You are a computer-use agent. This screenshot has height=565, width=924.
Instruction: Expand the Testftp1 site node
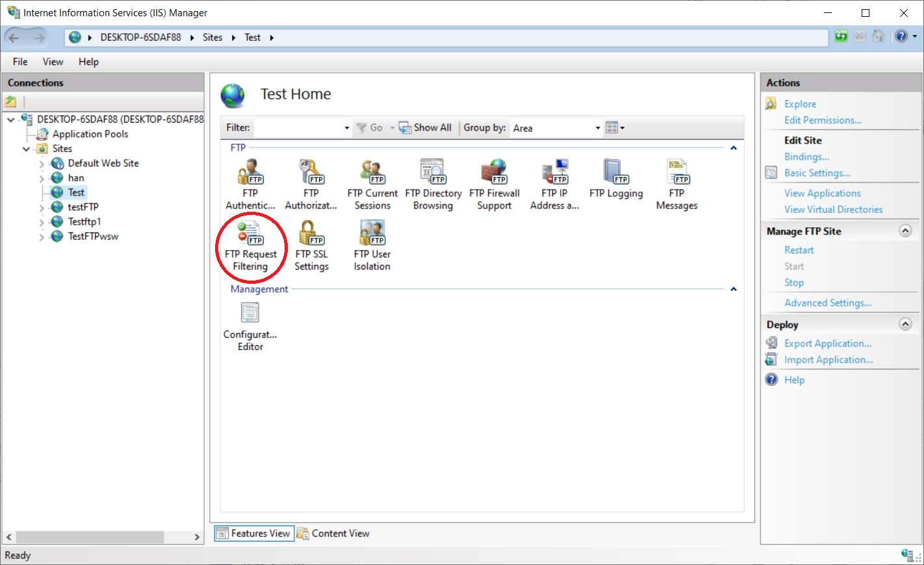pos(42,222)
